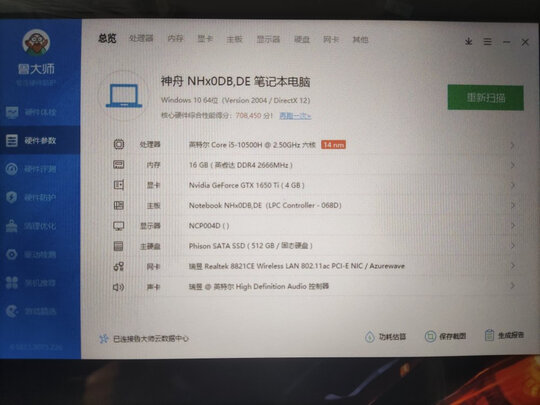Expand the 主板 row chevron

[x=513, y=206]
